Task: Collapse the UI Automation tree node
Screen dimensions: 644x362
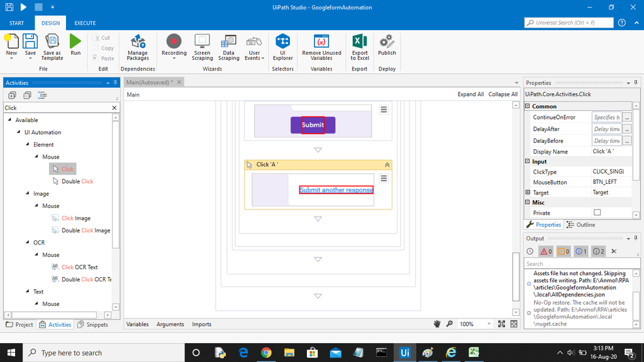Action: 18,132
